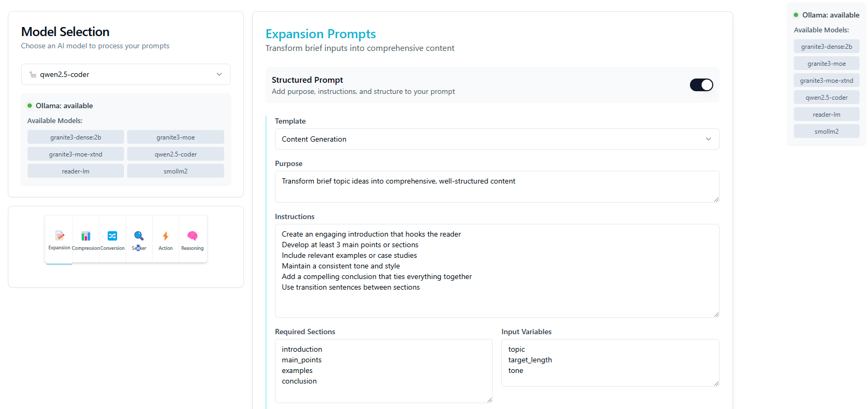Click the Required Sections text area
This screenshot has height=409, width=868.
[x=384, y=371]
